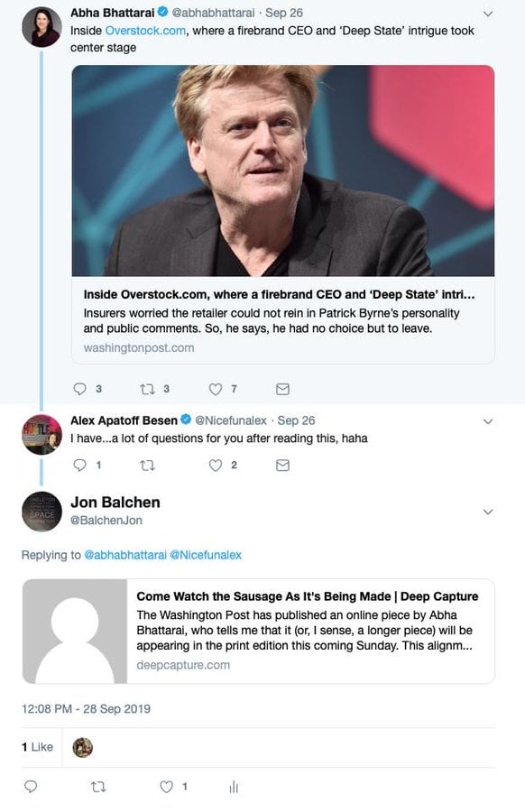Open options chevron beside Jon Balchen's name

coord(488,512)
